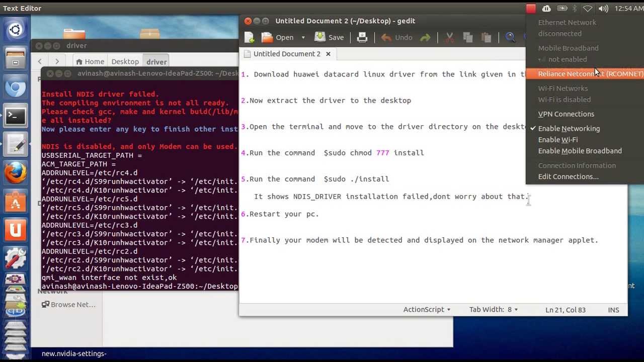Click the Print icon in gedit toolbar
Image resolution: width=644 pixels, height=362 pixels.
pyautogui.click(x=362, y=37)
